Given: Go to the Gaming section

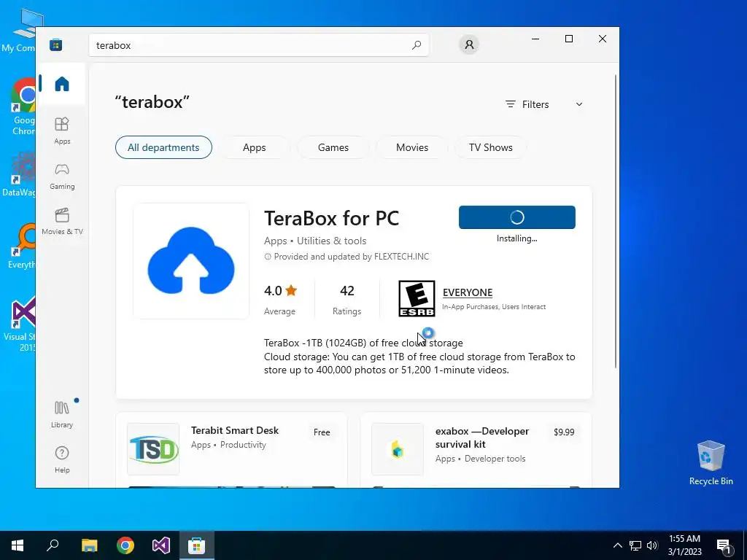Looking at the screenshot, I should coord(62,176).
